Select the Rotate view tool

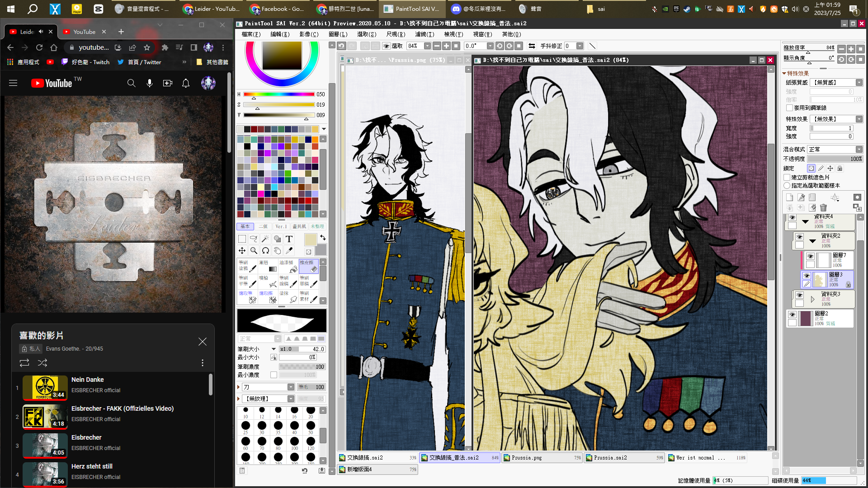click(x=265, y=251)
